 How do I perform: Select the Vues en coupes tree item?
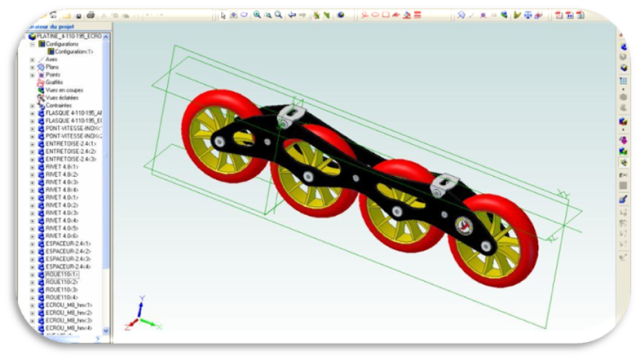click(64, 90)
